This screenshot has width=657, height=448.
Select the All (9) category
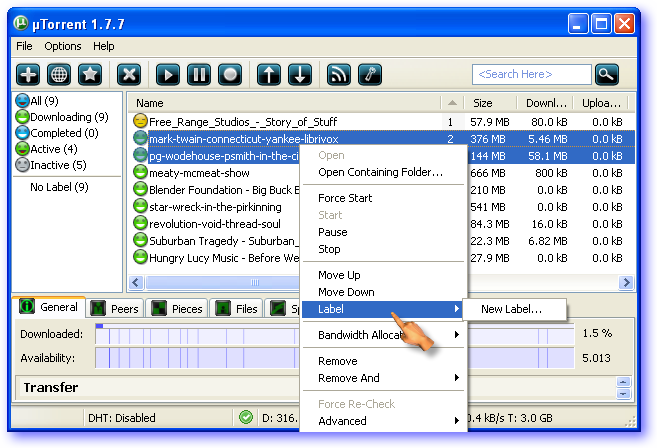click(x=37, y=101)
